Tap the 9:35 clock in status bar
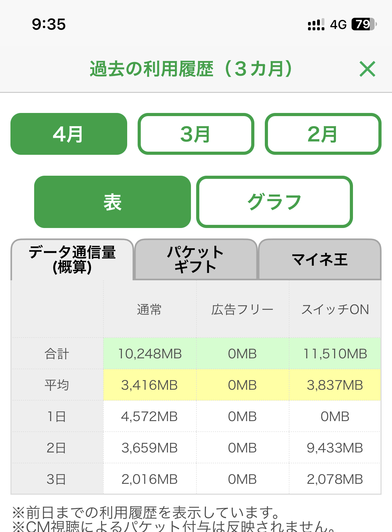The height and width of the screenshot is (532, 392). click(x=49, y=24)
